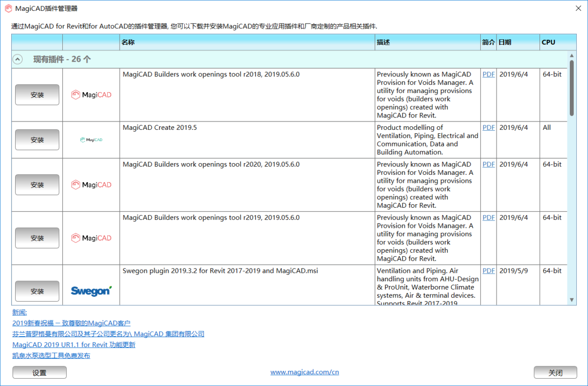The image size is (588, 386).
Task: Click date 2019/6/4 in r2019 row
Action: (x=514, y=217)
